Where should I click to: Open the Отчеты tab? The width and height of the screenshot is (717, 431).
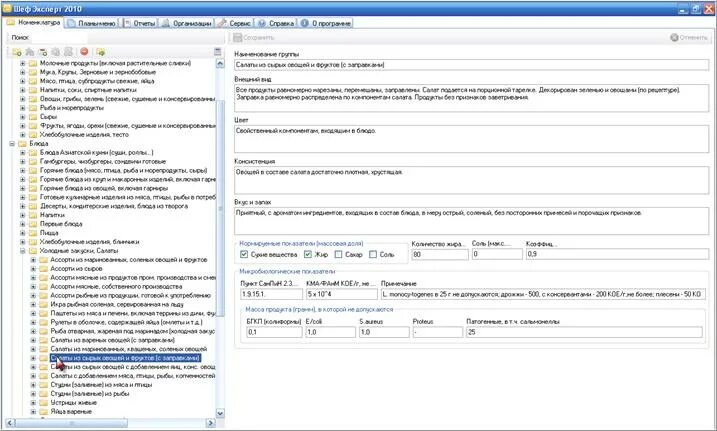coord(139,23)
